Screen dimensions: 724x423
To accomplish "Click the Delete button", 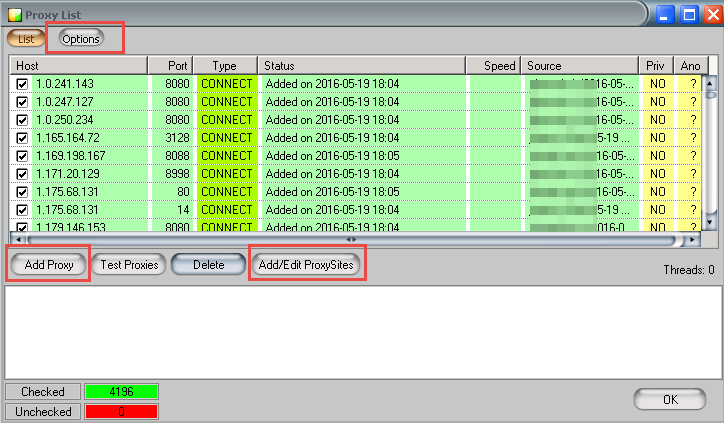I will (208, 265).
